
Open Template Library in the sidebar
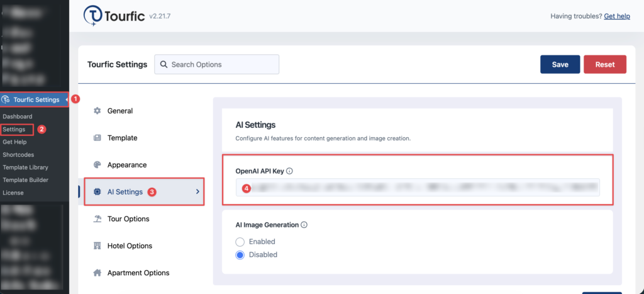pyautogui.click(x=25, y=167)
